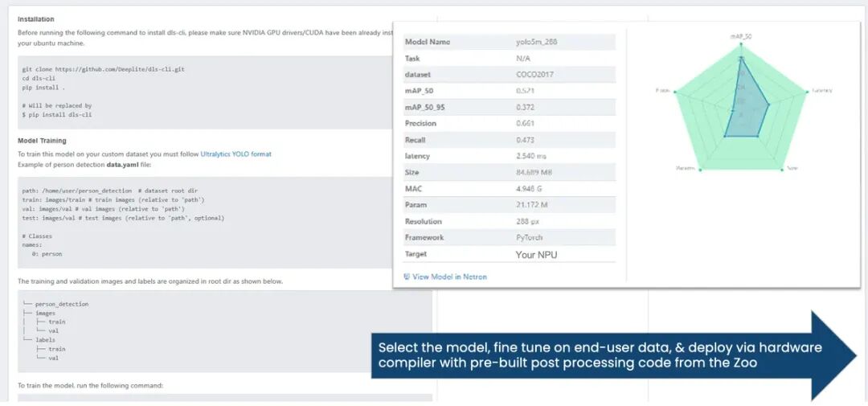Open the View Model in Netron link

click(449, 277)
